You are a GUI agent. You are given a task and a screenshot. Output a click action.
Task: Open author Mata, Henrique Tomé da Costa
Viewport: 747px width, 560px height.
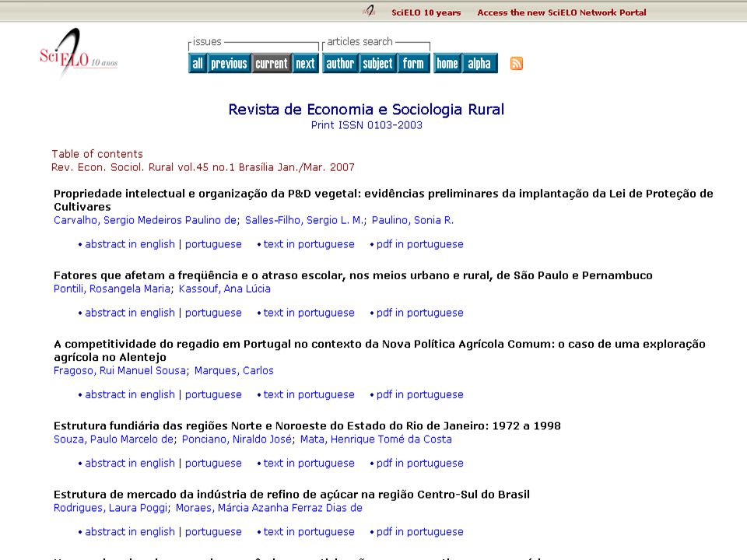[x=376, y=439]
